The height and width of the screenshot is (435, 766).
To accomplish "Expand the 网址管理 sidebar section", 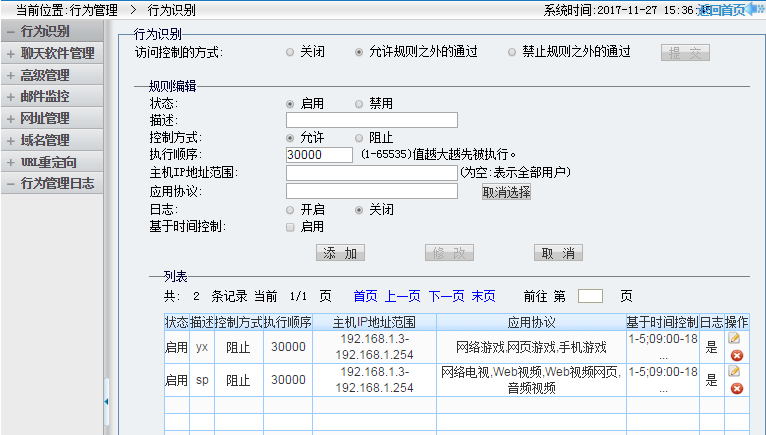I will click(52, 118).
